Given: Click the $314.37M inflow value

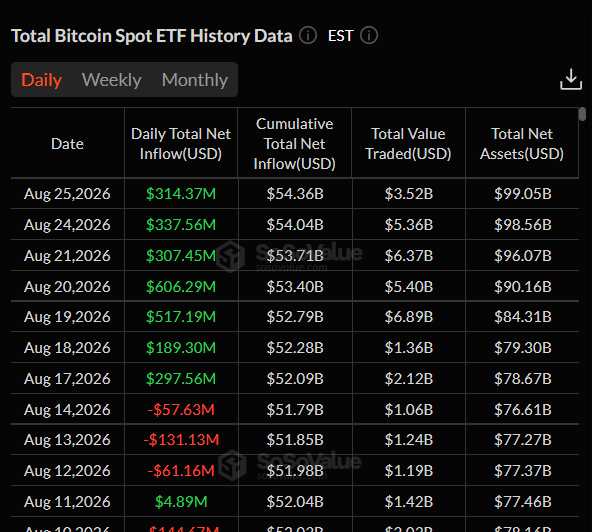Looking at the screenshot, I should tap(181, 194).
